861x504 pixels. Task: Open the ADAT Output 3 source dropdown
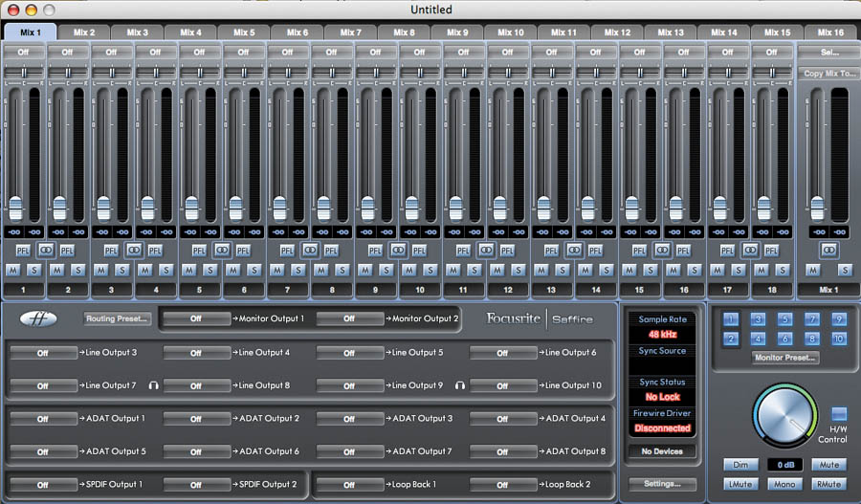(349, 419)
